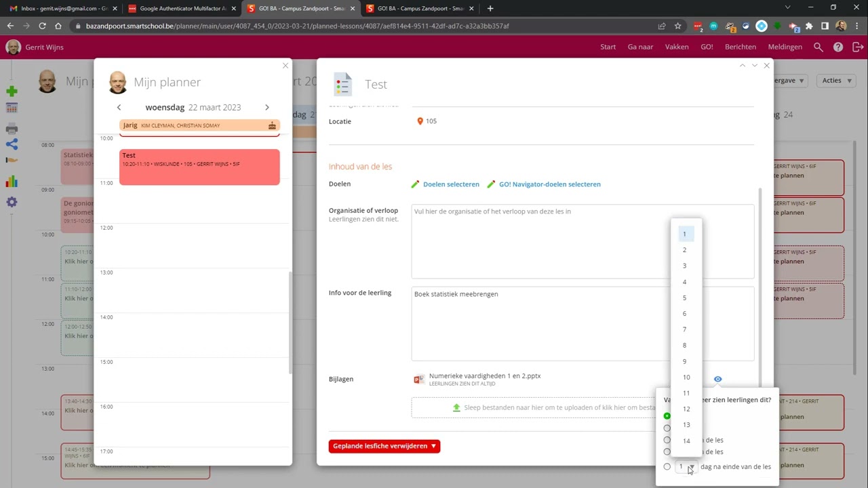Choose 14 in days dropdown list
Image resolution: width=868 pixels, height=488 pixels.
point(686,441)
